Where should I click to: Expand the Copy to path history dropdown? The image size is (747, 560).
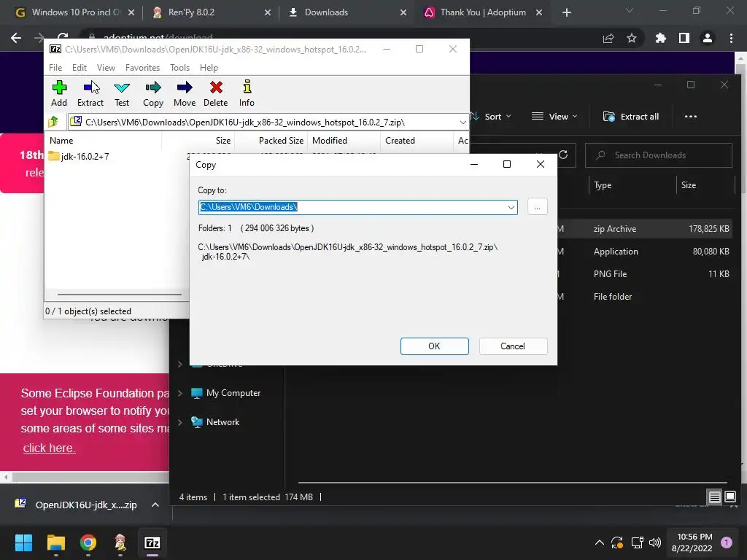[511, 207]
